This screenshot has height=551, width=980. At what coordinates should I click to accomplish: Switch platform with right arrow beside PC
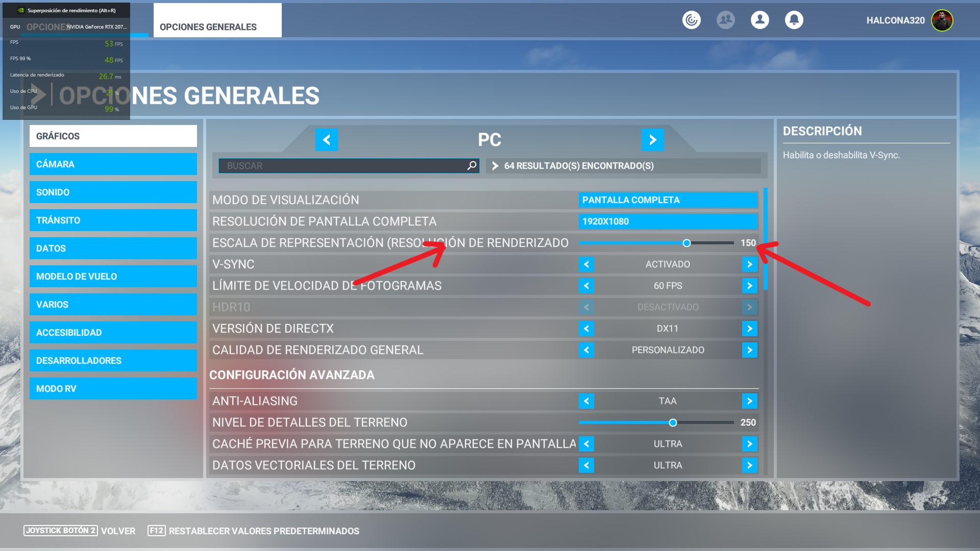(x=652, y=140)
